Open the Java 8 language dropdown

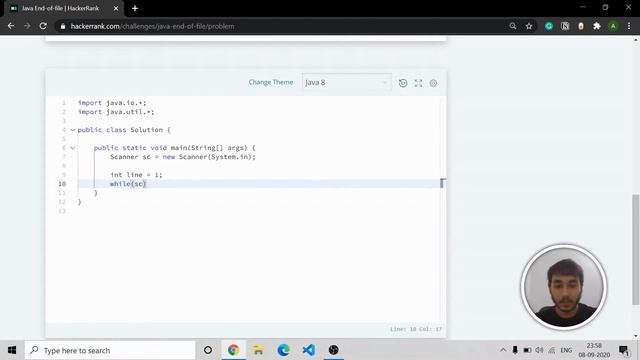(347, 82)
